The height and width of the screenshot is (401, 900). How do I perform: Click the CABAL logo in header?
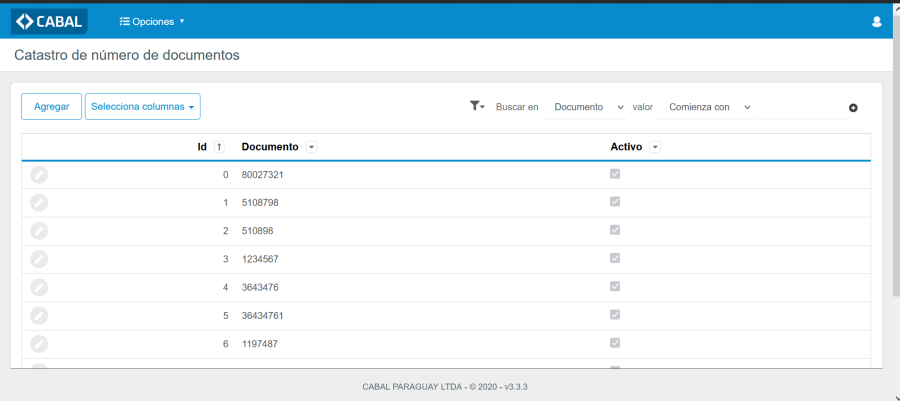pyautogui.click(x=49, y=21)
